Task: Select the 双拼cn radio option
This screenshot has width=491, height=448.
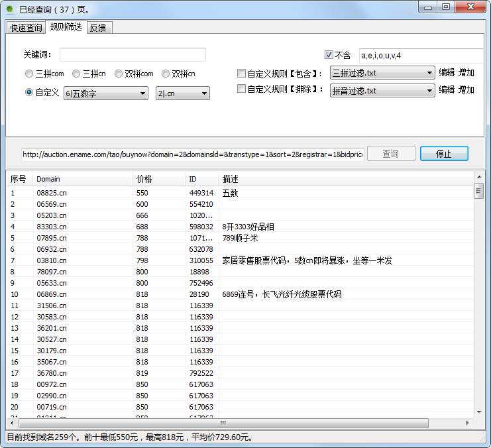Action: click(x=167, y=74)
